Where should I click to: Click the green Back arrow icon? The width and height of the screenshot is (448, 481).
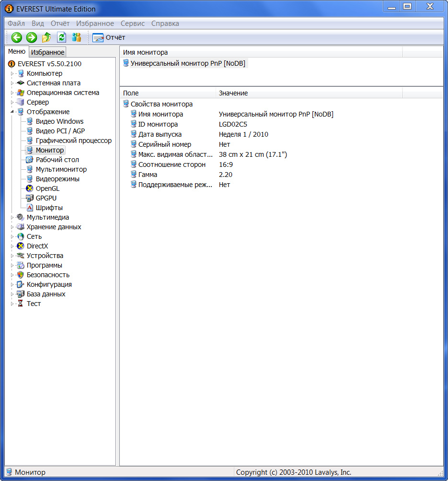click(x=17, y=37)
